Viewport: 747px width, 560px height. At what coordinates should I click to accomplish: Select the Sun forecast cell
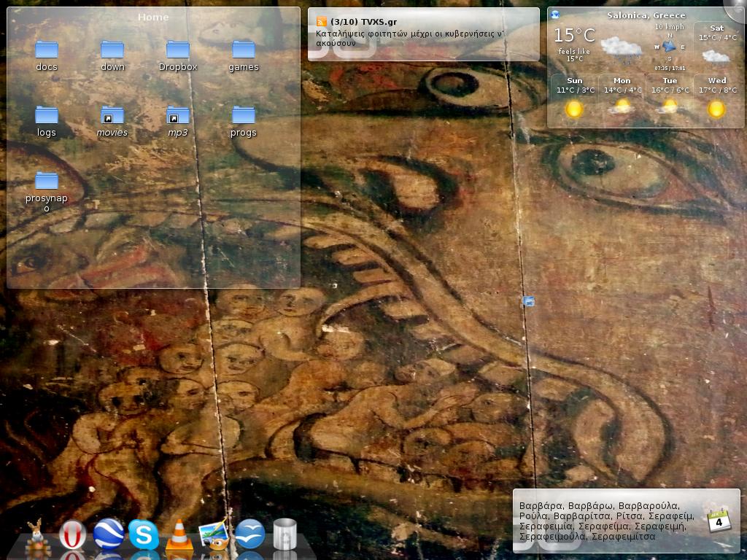pos(575,99)
